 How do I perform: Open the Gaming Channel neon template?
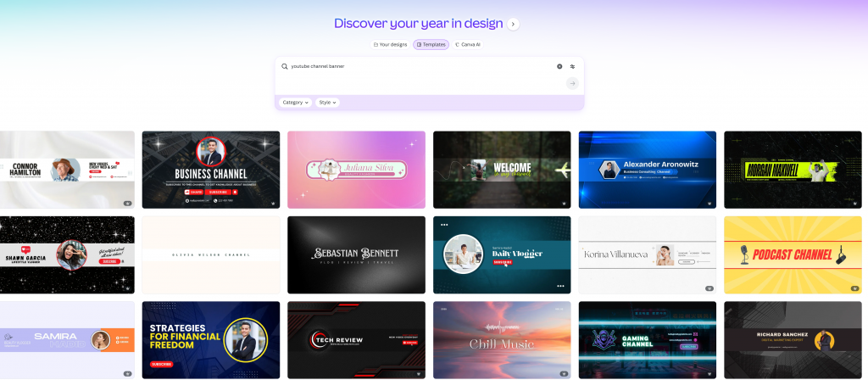pyautogui.click(x=648, y=340)
